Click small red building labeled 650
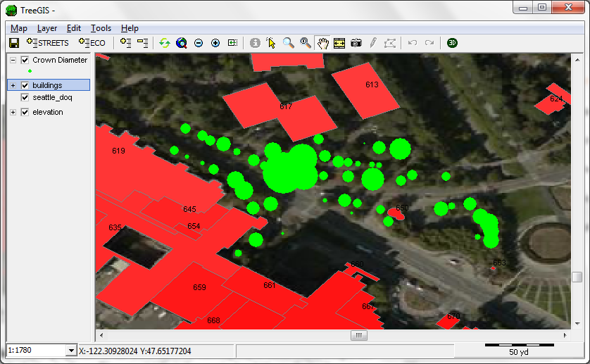590x364 pixels. tap(396, 214)
